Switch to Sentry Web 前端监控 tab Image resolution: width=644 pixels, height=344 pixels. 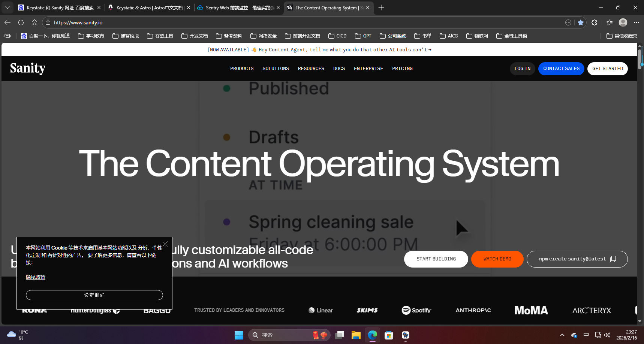[x=238, y=7]
